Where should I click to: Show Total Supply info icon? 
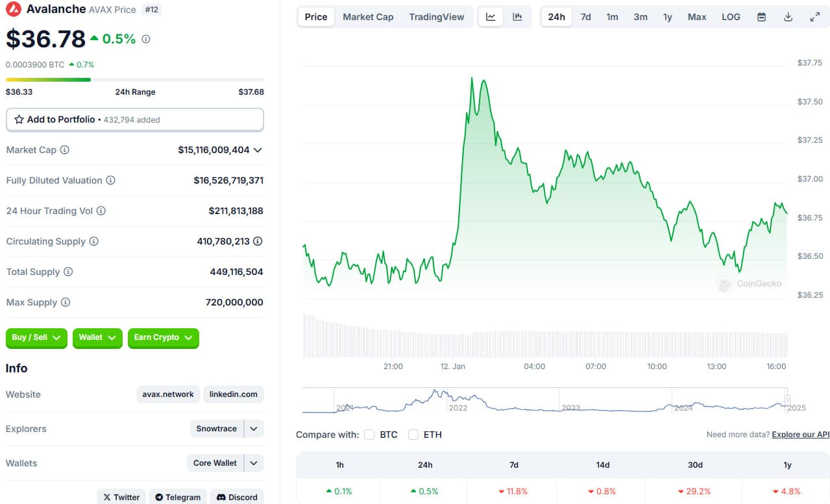point(68,272)
